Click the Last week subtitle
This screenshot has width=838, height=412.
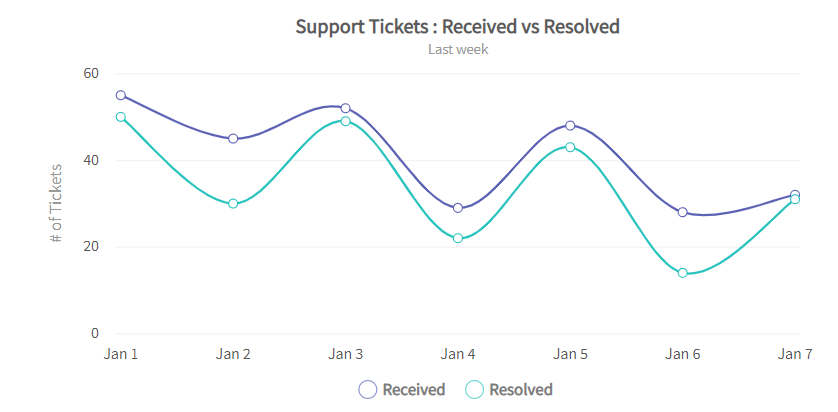tap(458, 49)
